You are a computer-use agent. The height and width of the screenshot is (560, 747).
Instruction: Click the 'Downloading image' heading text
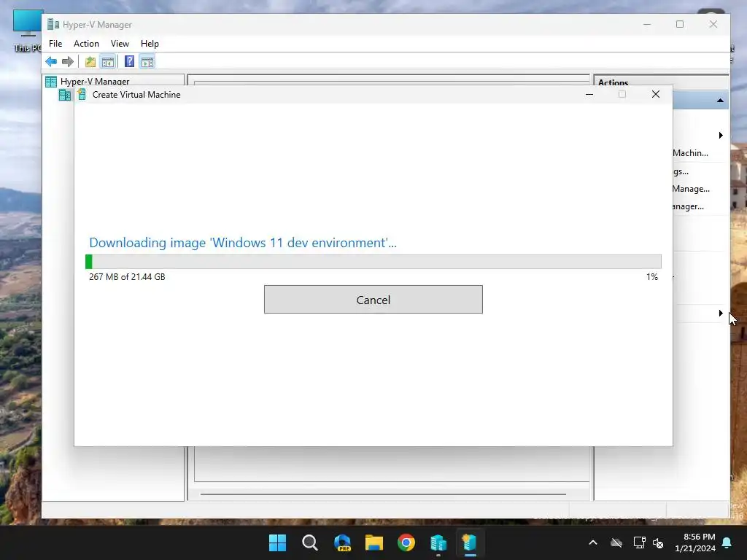(x=242, y=242)
